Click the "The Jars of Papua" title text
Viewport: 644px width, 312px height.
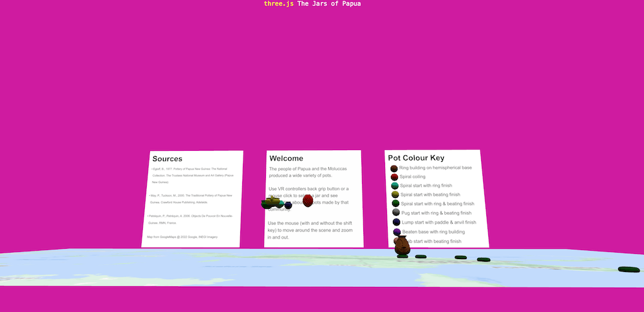coord(329,4)
